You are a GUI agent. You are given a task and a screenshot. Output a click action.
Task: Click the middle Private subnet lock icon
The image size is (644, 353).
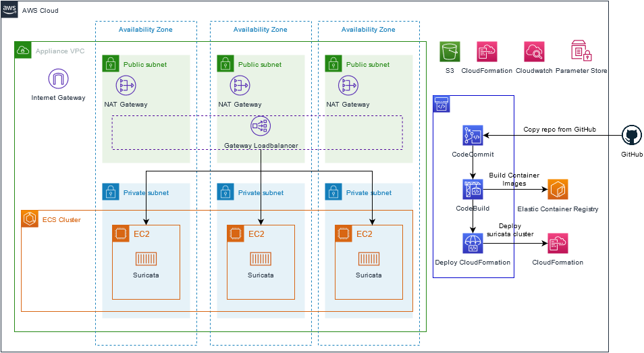point(225,192)
